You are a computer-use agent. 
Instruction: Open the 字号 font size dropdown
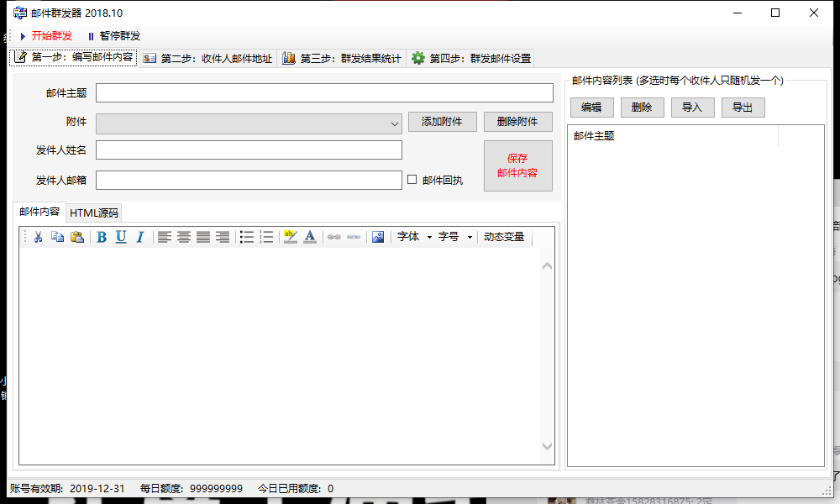(454, 237)
